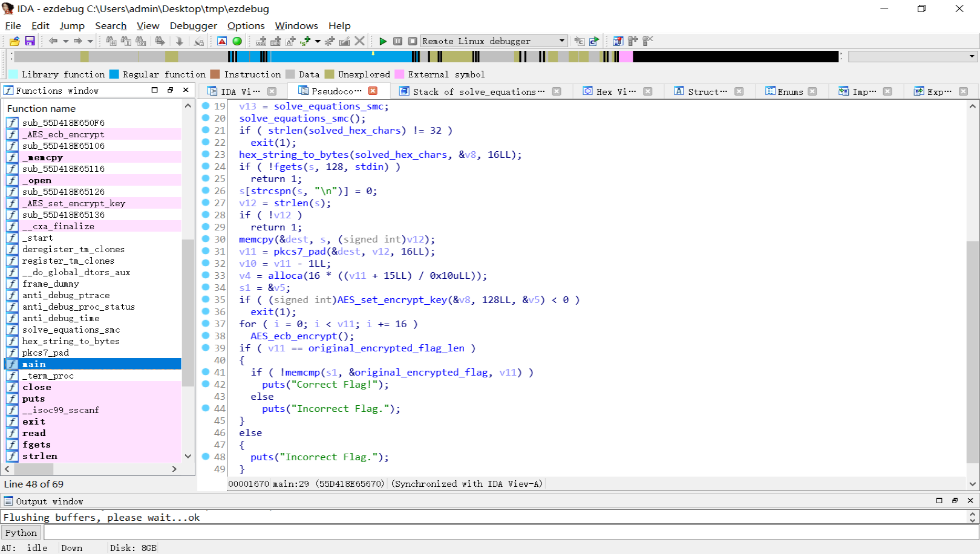980x554 pixels.
Task: Open the Remote Linux debugger dropdown
Action: (x=494, y=41)
